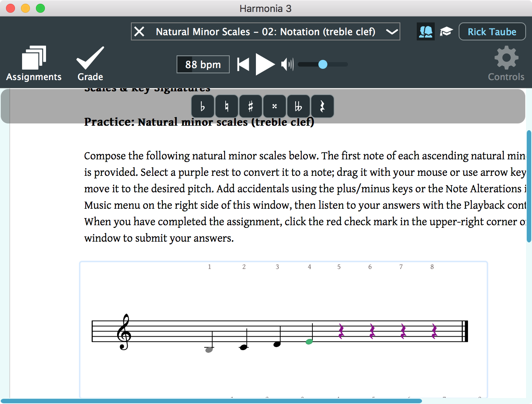Expand the assignment title dropdown chevron
The height and width of the screenshot is (404, 532).
tap(392, 32)
